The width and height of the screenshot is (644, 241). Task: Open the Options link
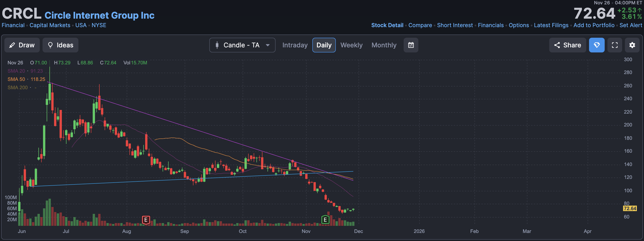(519, 25)
